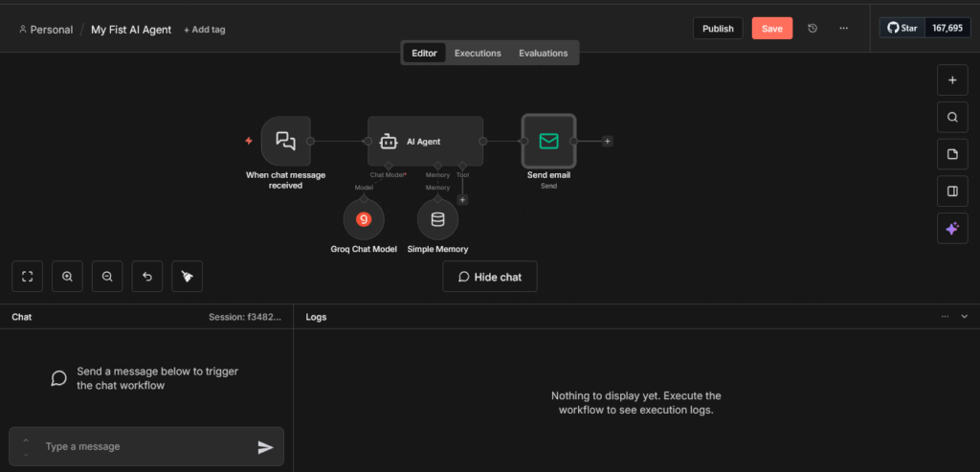This screenshot has height=472, width=980.
Task: Zoom in on the workflow canvas
Action: 68,277
